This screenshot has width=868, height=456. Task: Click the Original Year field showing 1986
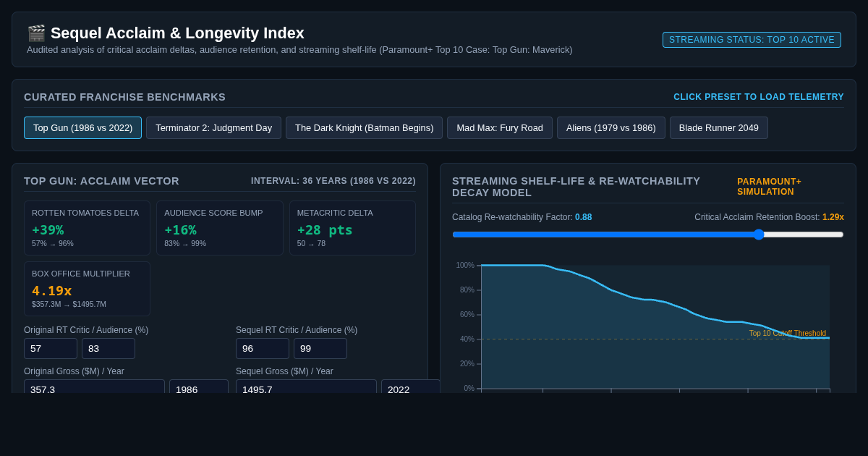pyautogui.click(x=199, y=386)
